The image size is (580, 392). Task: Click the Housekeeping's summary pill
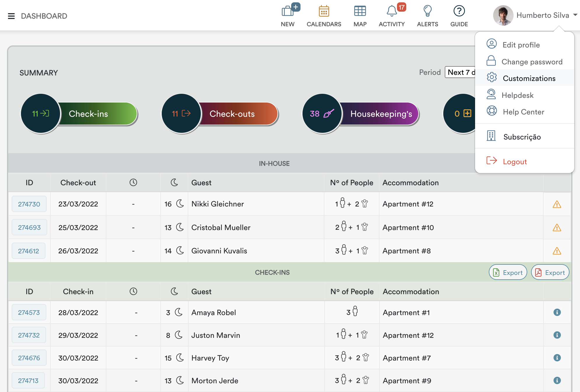click(380, 114)
